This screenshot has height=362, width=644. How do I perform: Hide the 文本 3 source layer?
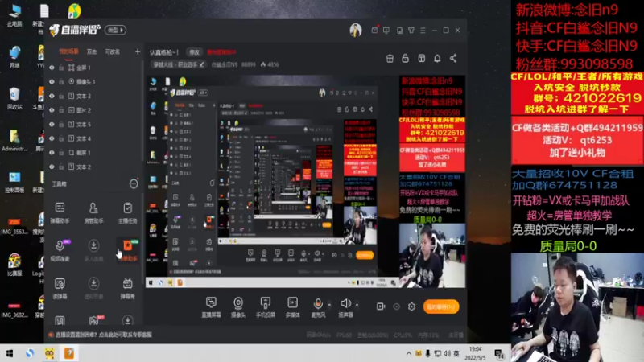tap(52, 96)
